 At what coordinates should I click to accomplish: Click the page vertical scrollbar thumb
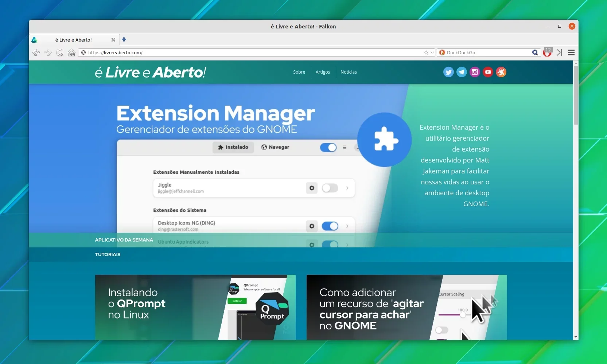tap(576, 95)
